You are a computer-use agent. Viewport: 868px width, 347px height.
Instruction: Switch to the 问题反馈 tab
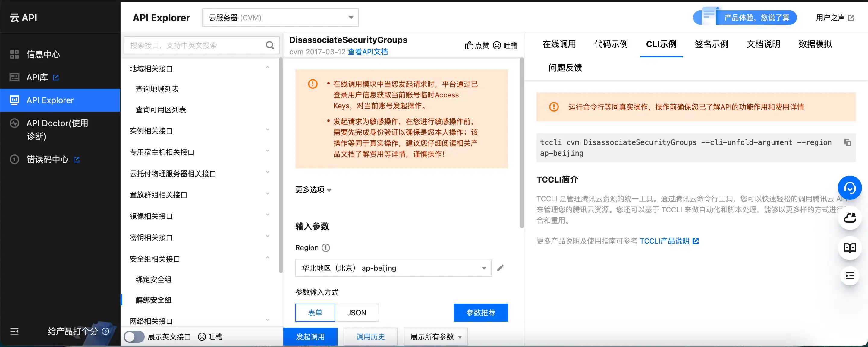click(565, 68)
